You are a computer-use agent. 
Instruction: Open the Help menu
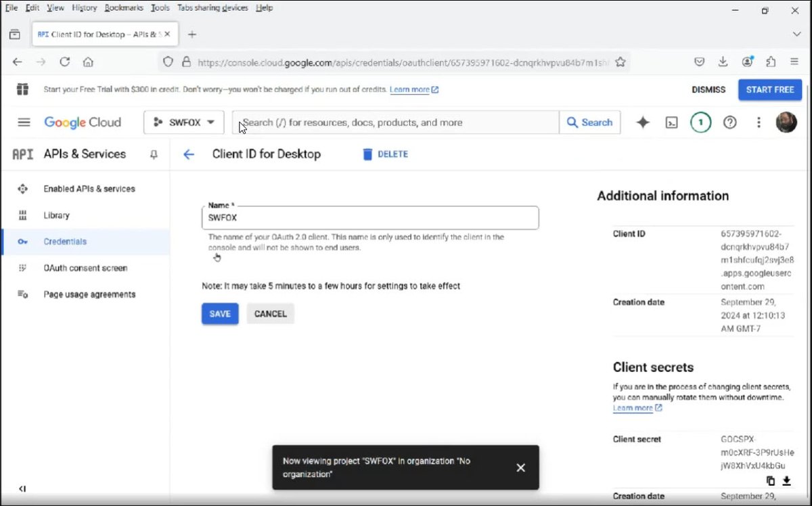265,8
